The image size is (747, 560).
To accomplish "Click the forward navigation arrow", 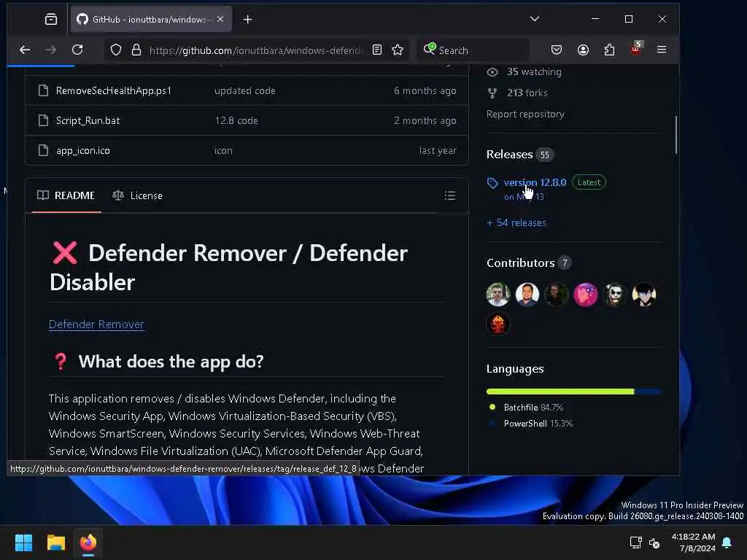I will 51,50.
